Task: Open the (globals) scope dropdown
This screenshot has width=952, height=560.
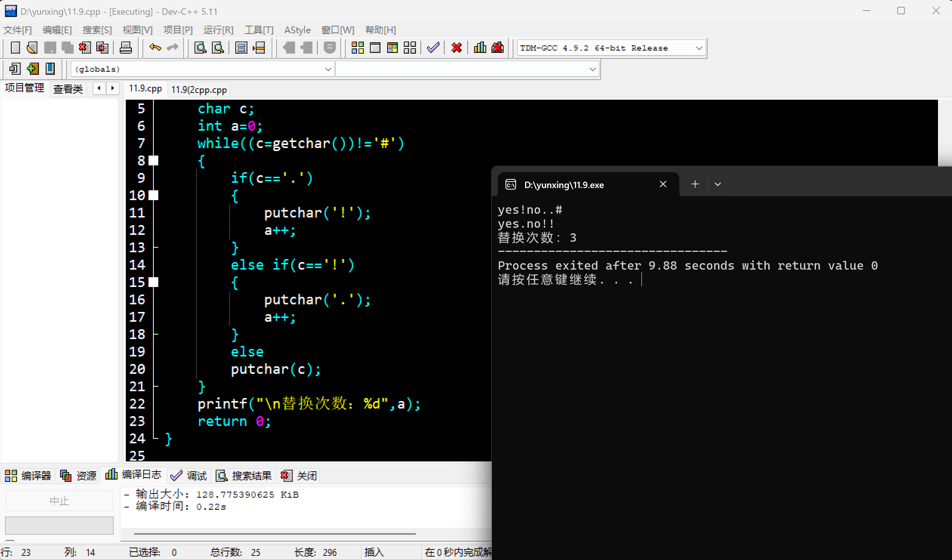Action: (328, 69)
